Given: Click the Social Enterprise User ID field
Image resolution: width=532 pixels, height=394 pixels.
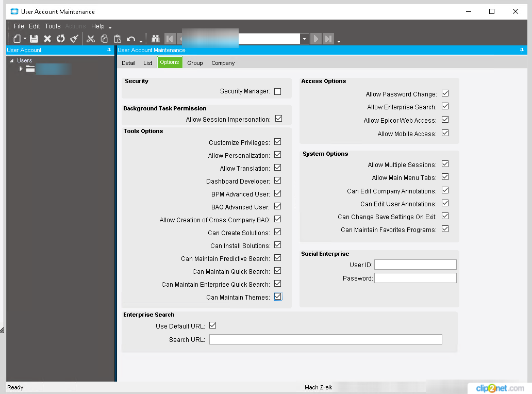Looking at the screenshot, I should (x=415, y=265).
